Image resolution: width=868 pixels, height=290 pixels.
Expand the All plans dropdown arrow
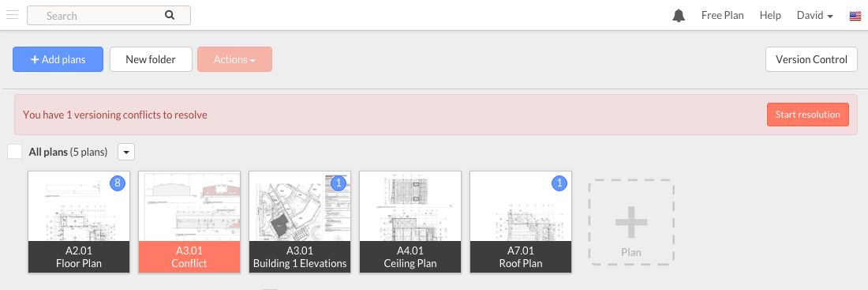[126, 152]
